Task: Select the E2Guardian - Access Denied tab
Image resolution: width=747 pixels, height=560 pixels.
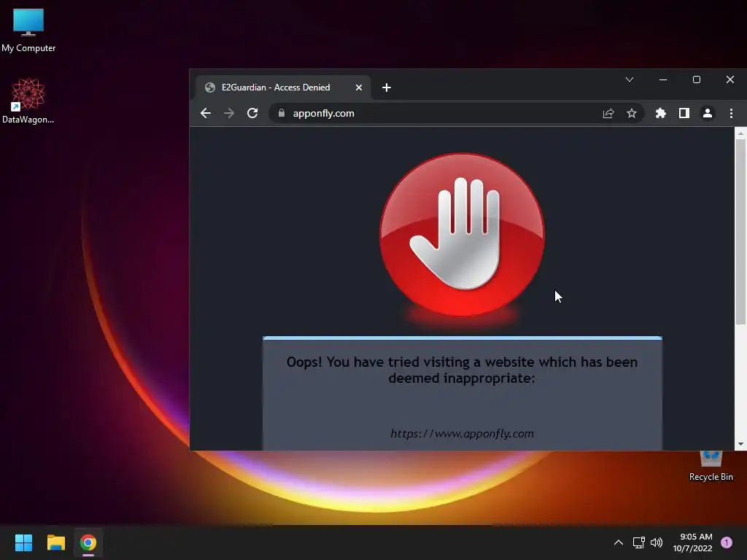Action: click(284, 87)
